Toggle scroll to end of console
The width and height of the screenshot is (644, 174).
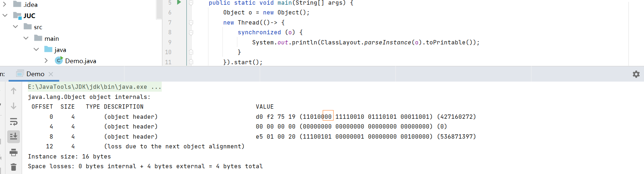(13, 136)
